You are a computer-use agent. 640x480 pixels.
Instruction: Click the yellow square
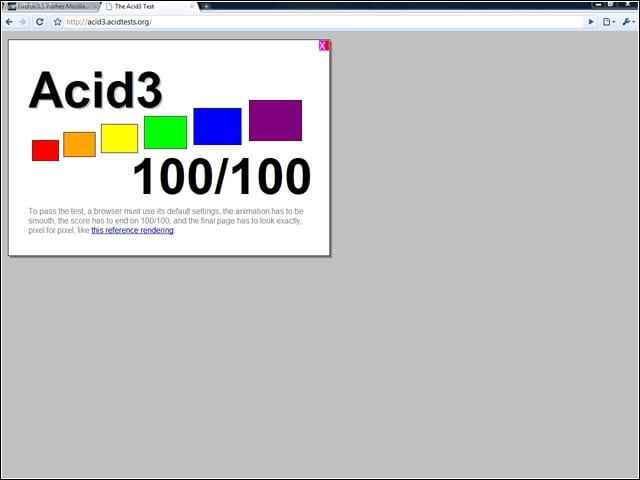coord(120,138)
